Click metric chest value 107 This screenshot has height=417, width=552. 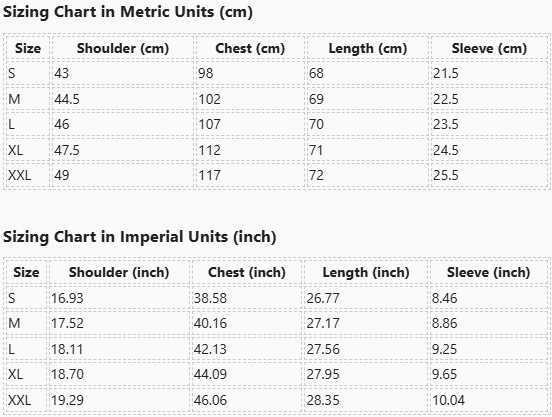[209, 125]
